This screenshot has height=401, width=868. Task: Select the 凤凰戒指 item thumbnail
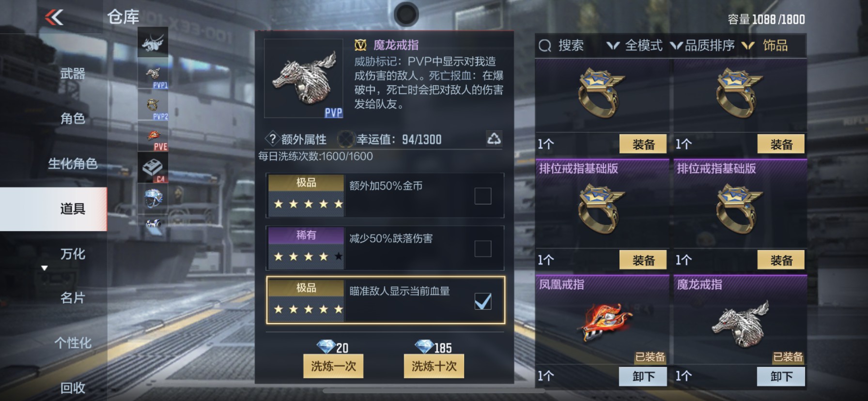pos(602,321)
